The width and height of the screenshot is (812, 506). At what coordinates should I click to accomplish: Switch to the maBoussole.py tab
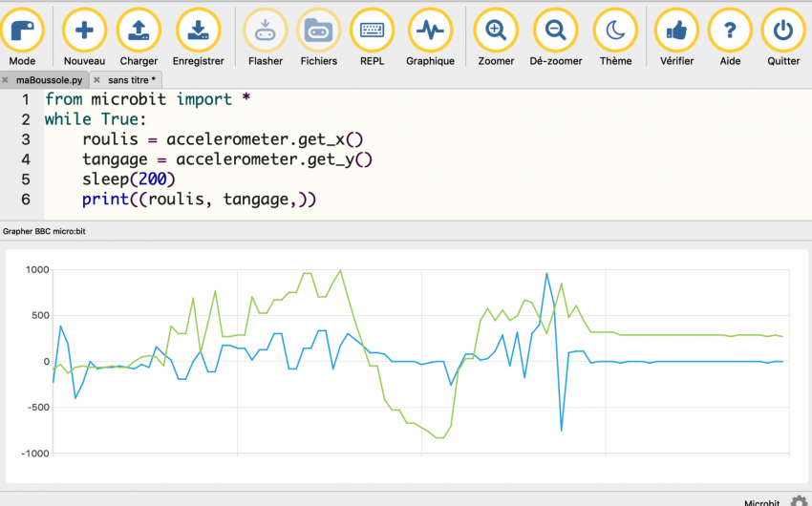(x=49, y=80)
